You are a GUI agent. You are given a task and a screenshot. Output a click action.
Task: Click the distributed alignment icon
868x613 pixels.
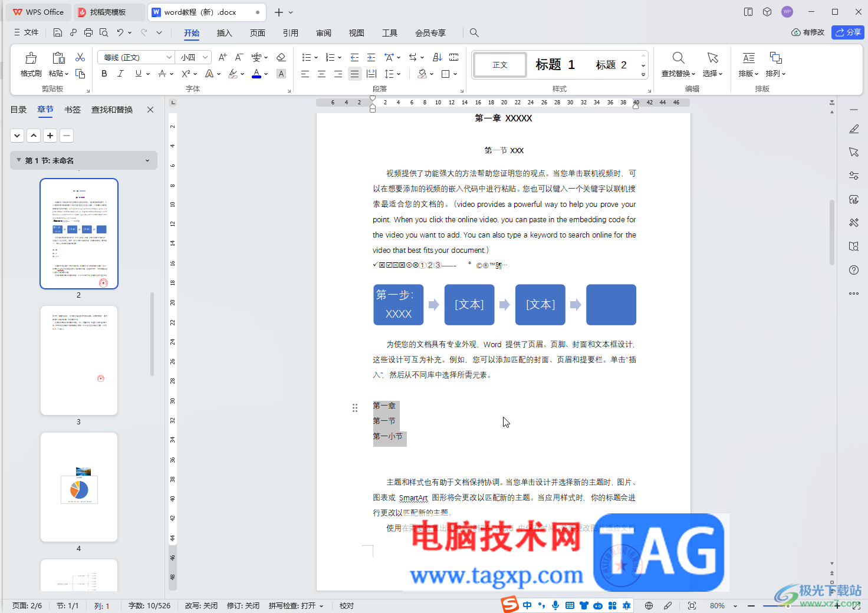pyautogui.click(x=371, y=74)
